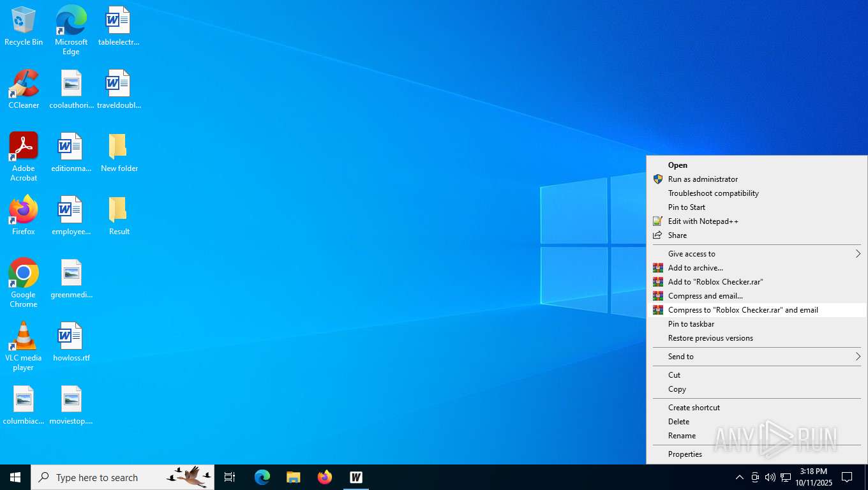Click the taskbar clock showing 3:18 PM
The image size is (868, 490).
[813, 477]
